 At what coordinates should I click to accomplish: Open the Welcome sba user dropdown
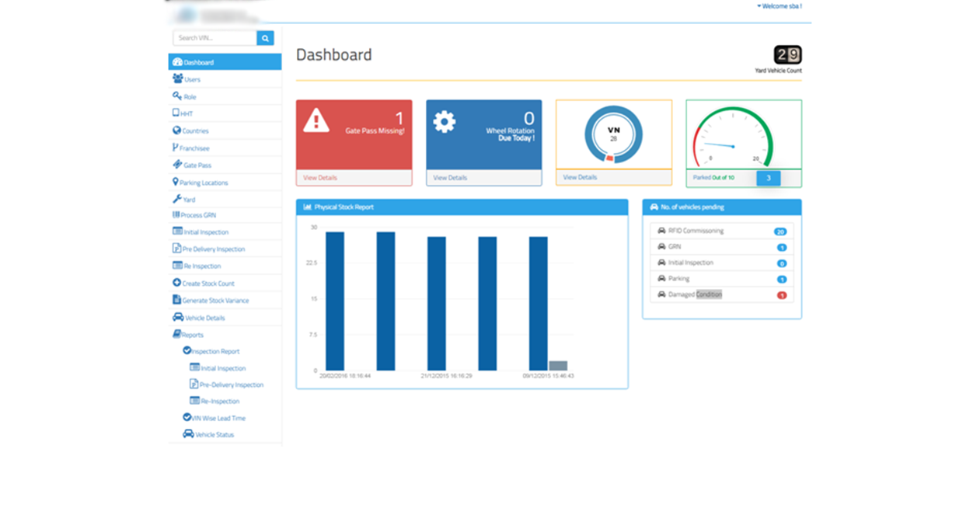click(x=779, y=6)
